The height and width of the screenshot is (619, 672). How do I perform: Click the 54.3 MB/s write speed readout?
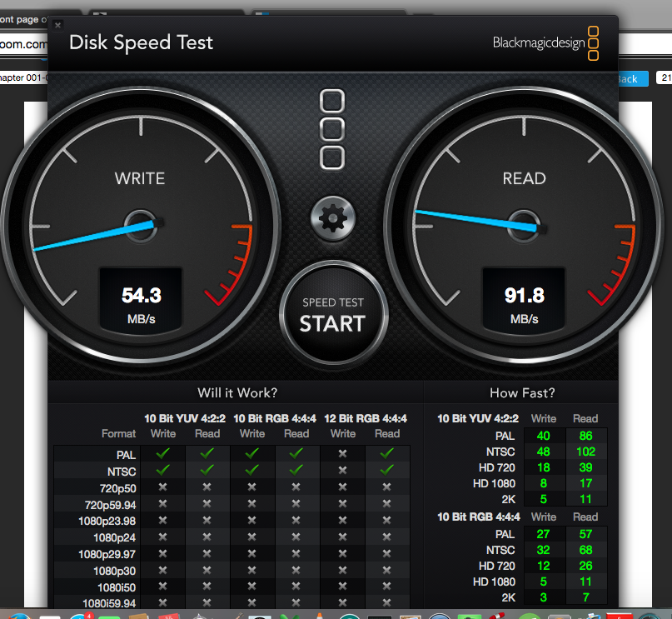pos(141,300)
